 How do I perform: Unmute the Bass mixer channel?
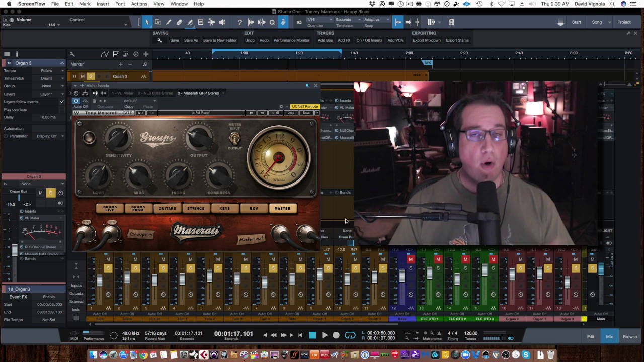pyautogui.click(x=410, y=259)
